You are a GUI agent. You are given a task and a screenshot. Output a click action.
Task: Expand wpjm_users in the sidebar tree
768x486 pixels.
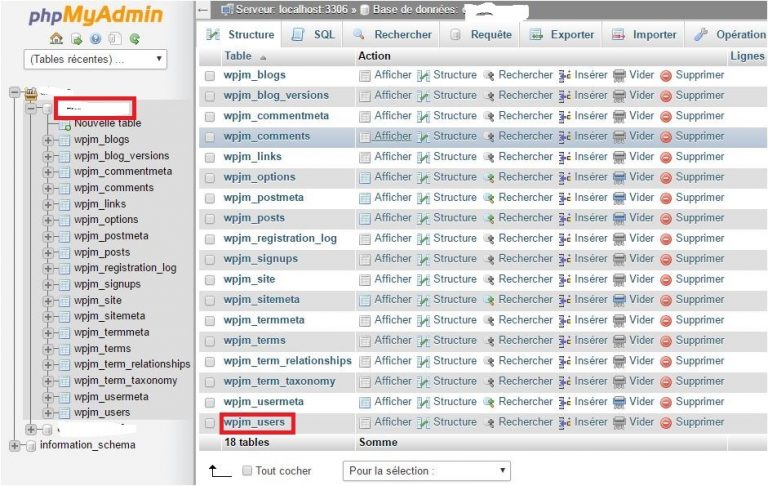click(48, 413)
